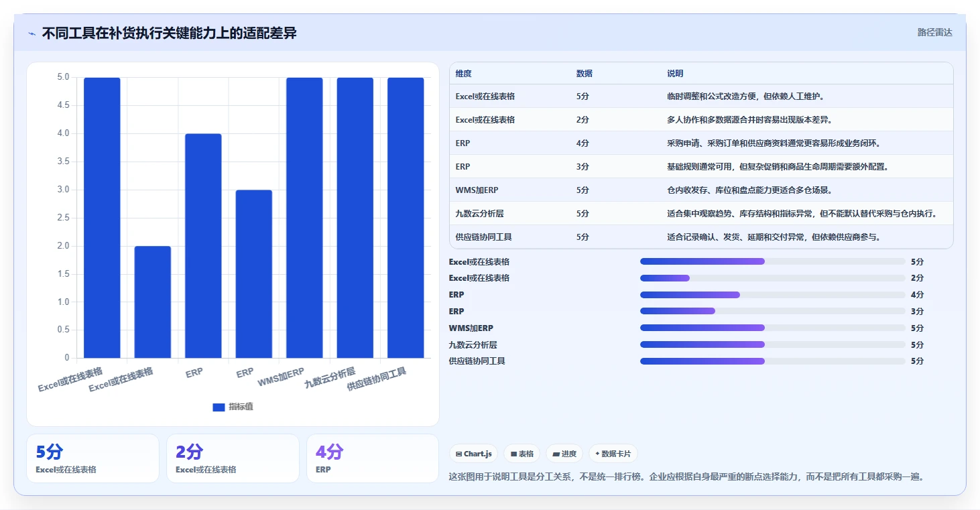Select the table row about 多人协作和多数据源合并

pyautogui.click(x=701, y=120)
